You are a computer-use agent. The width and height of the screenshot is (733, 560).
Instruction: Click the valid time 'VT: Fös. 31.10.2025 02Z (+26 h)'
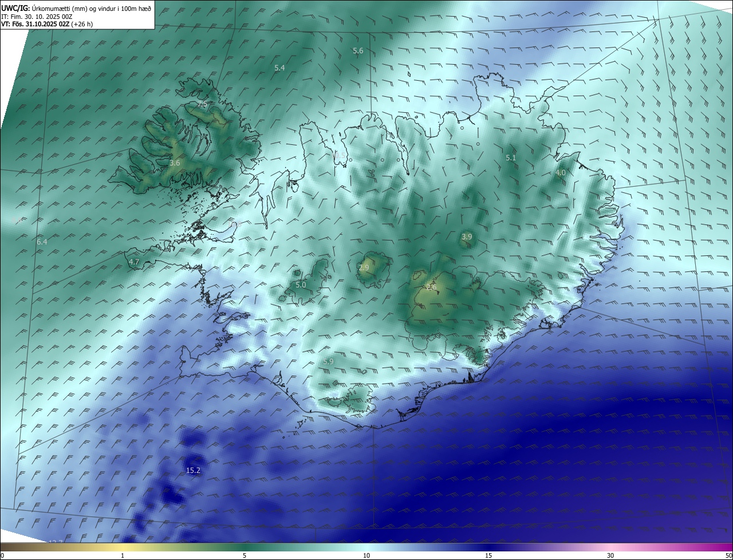[47, 24]
